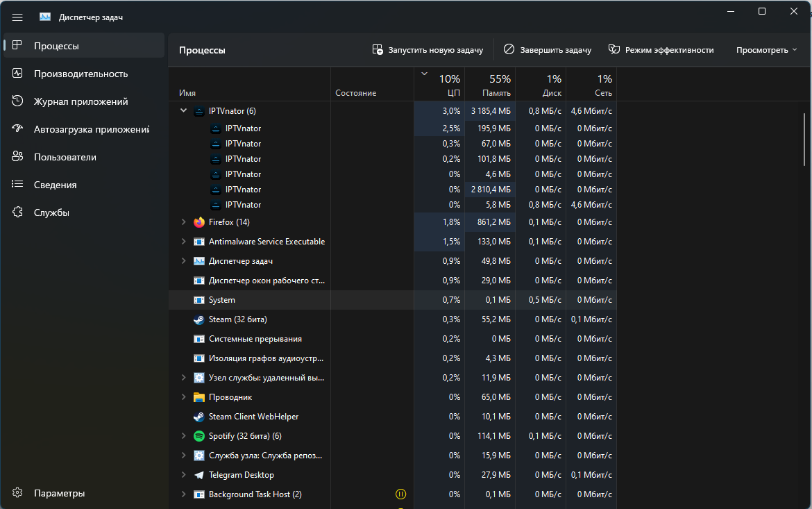This screenshot has width=812, height=509.
Task: Click the Диспетчер задач process icon
Action: click(x=199, y=260)
